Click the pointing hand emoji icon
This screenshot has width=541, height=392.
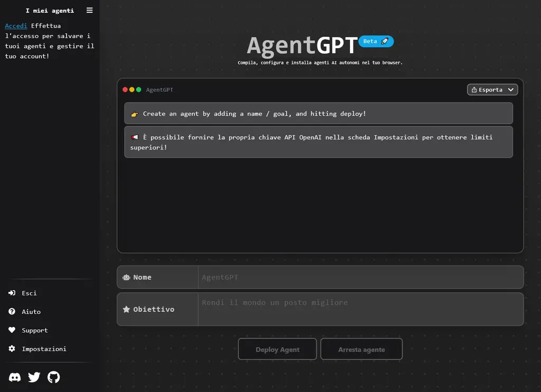[135, 114]
